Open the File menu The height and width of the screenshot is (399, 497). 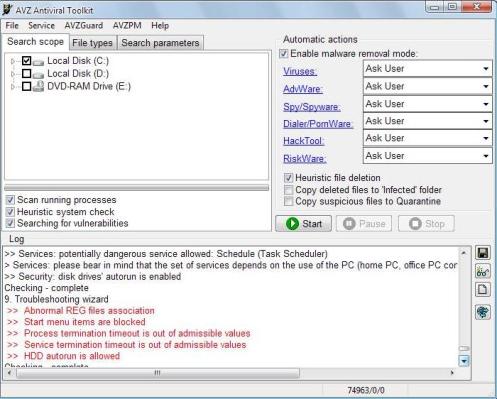click(x=12, y=25)
